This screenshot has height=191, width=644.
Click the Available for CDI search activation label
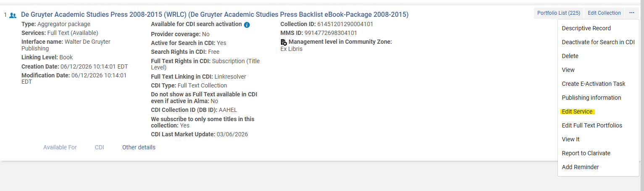point(196,24)
